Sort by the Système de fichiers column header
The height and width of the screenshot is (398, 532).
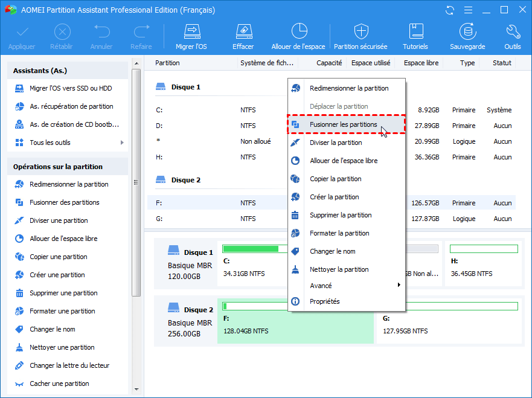(x=267, y=63)
